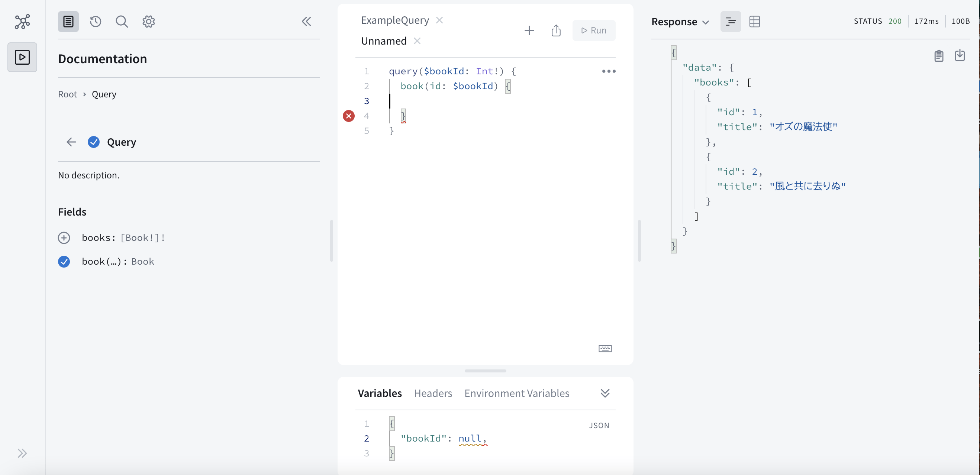Open the keyboard shortcuts icon
The height and width of the screenshot is (475, 980).
605,348
